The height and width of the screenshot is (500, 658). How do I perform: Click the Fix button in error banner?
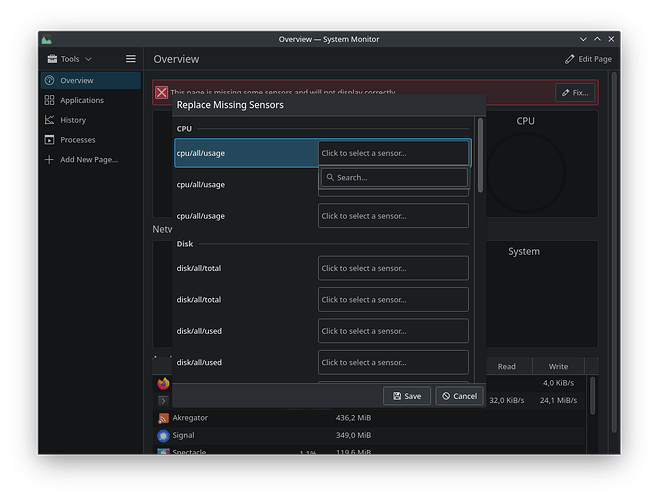click(575, 92)
